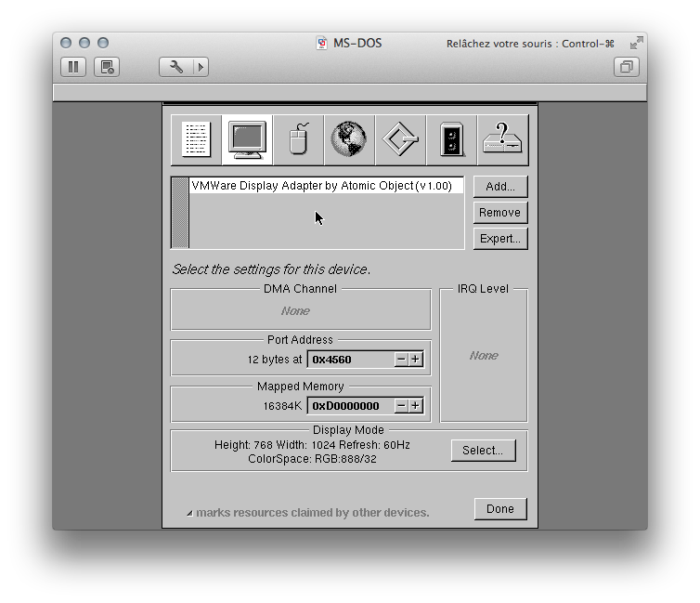Open the SCSI diamond devices icon
Image resolution: width=700 pixels, height=603 pixels.
click(x=400, y=139)
